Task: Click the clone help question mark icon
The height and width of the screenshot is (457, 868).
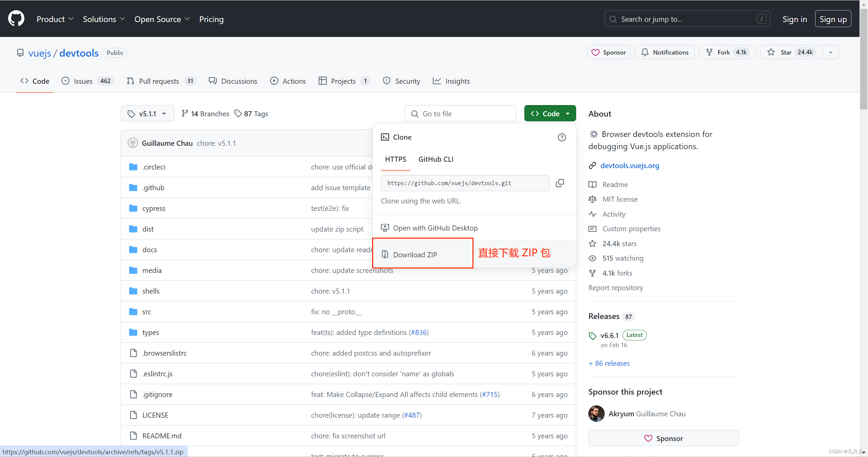Action: [x=562, y=137]
